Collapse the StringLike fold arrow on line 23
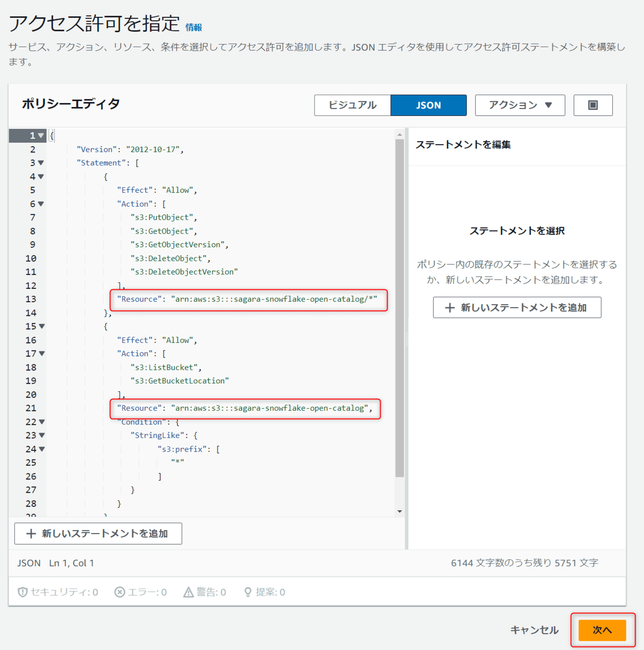Viewport: 644px width, 650px height. click(x=42, y=435)
